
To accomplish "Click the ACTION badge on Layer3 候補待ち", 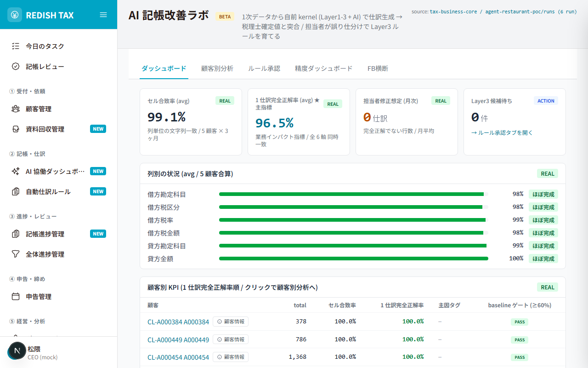I will click(546, 101).
